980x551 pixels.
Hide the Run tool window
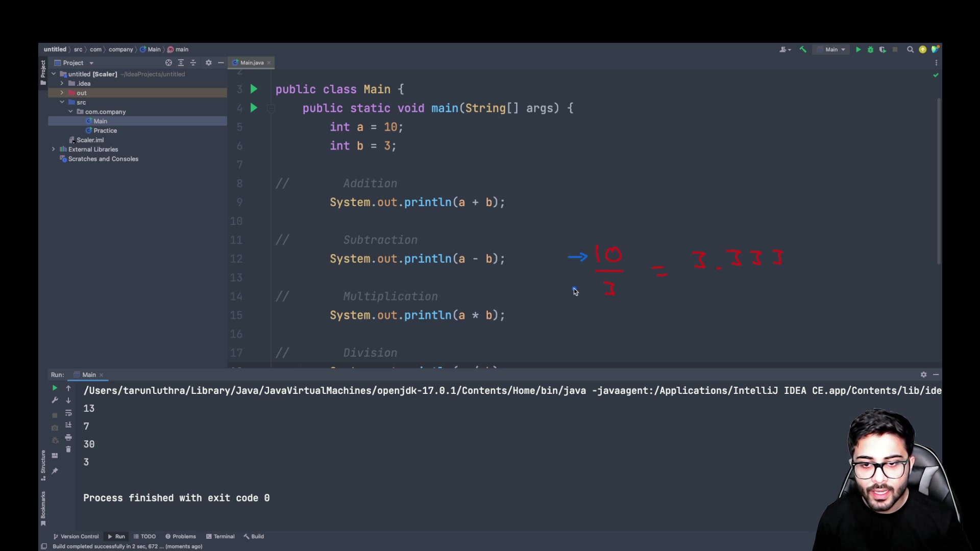click(x=936, y=374)
